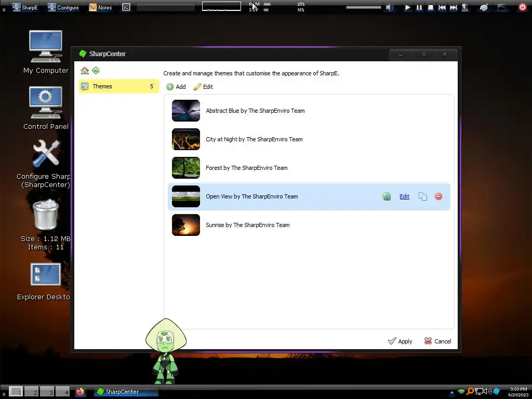Viewport: 532px width, 399px height.
Task: Click the network monitor tray icon
Action: [478, 392]
